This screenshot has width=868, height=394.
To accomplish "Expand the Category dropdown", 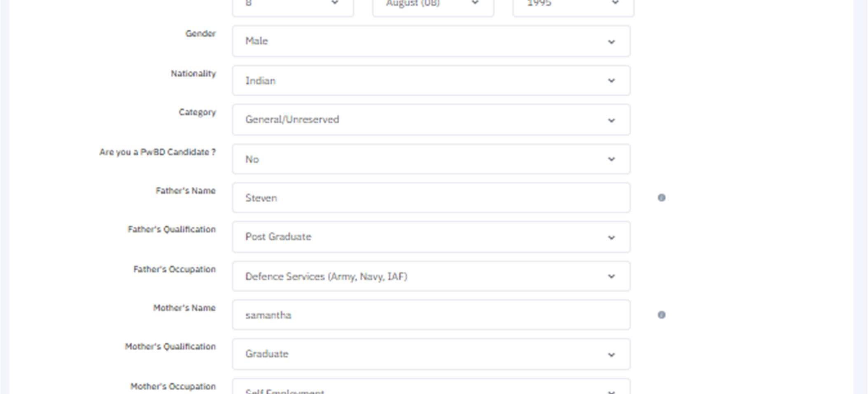I will pyautogui.click(x=431, y=120).
